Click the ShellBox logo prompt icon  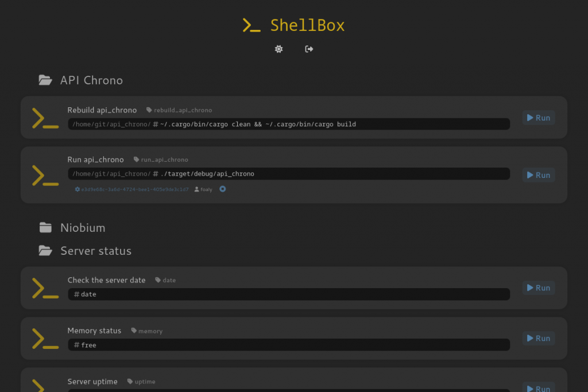pyautogui.click(x=252, y=25)
